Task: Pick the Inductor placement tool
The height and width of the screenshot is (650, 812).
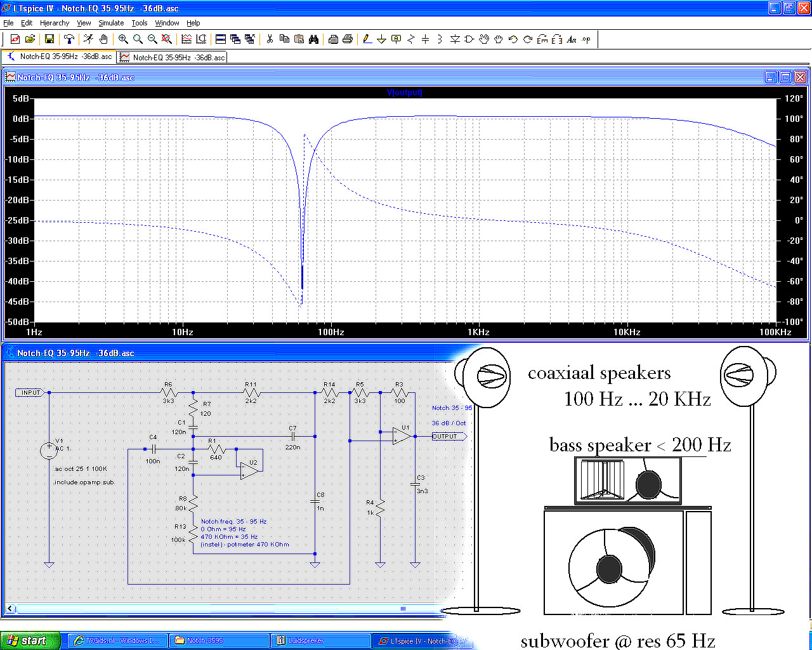Action: (440, 39)
